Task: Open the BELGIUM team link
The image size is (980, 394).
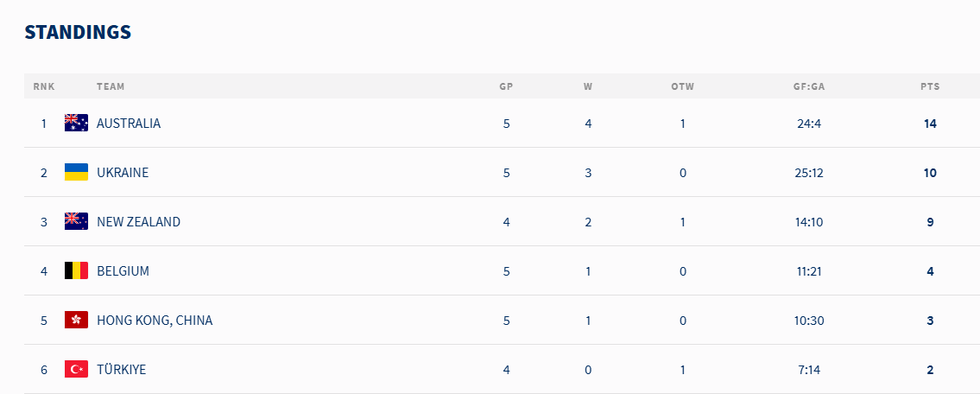Action: (123, 270)
